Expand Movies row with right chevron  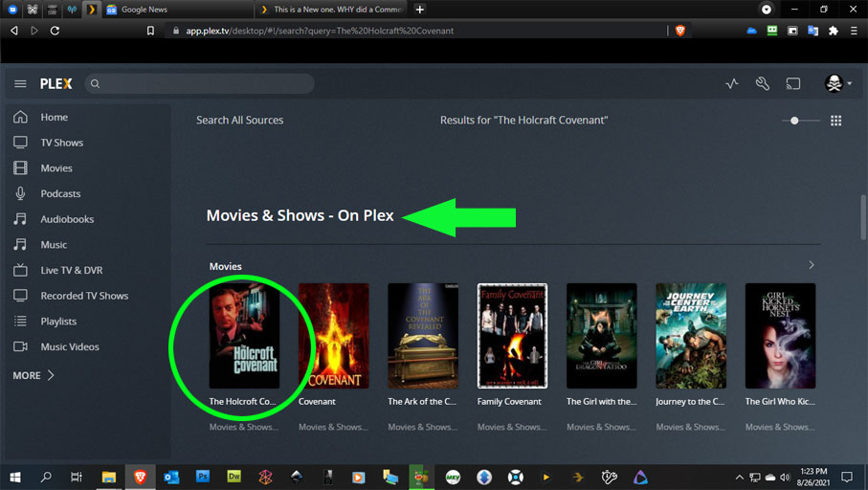pyautogui.click(x=812, y=265)
